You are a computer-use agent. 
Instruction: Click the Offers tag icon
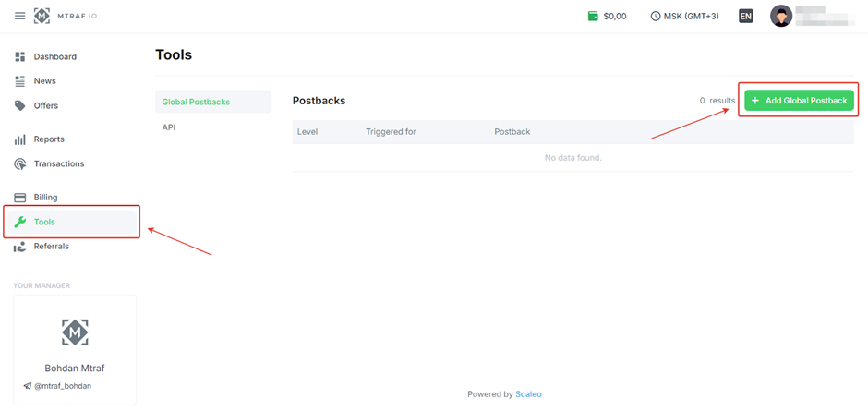20,106
